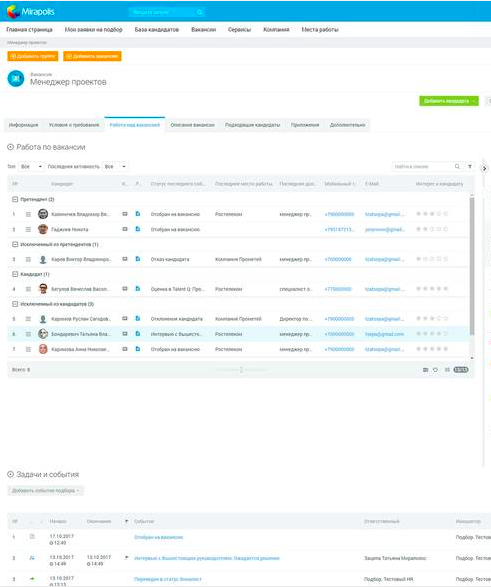Click the email link in highlighted row 6

pos(384,334)
